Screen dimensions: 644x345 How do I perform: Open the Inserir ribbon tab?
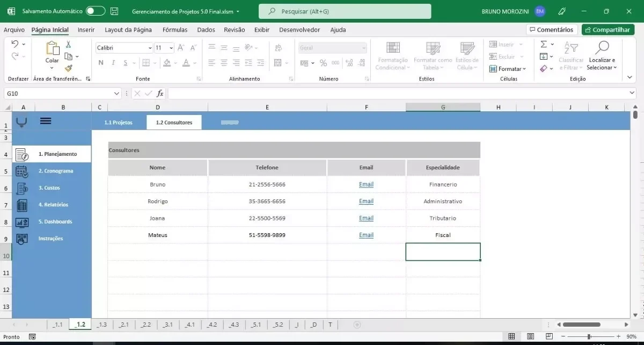pos(86,30)
